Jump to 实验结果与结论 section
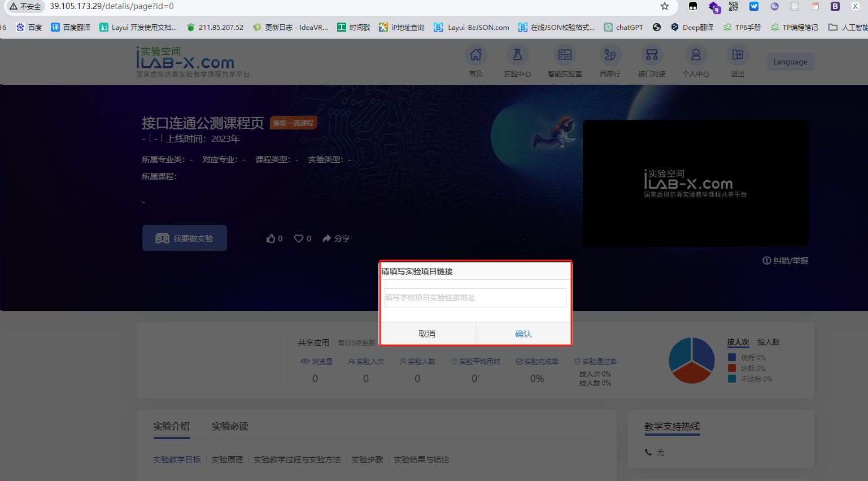Screen dimensions: 868x481 [421, 460]
